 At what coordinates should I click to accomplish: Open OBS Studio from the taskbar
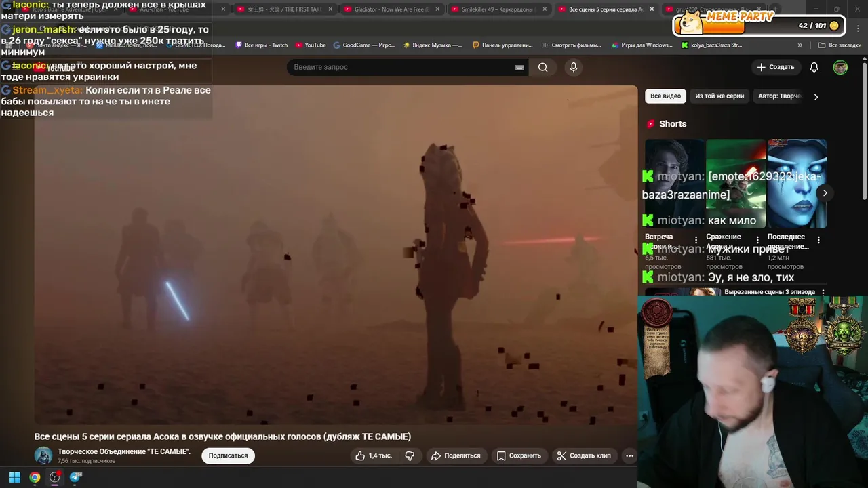point(55,477)
